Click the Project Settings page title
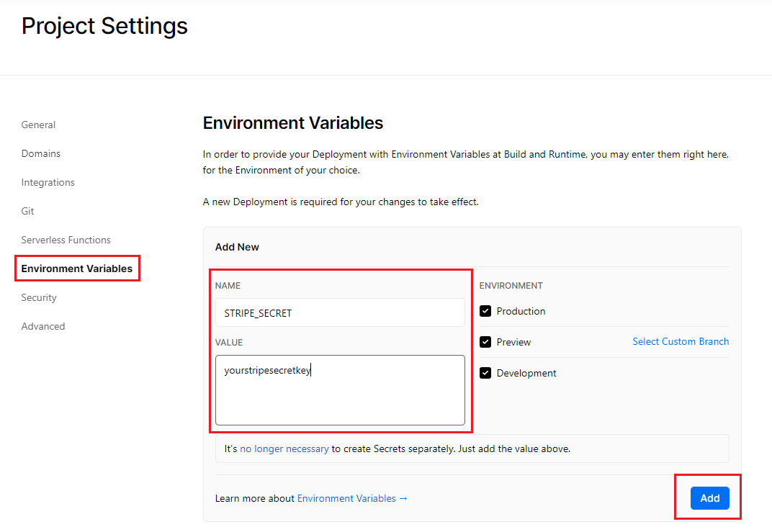The width and height of the screenshot is (772, 532). tap(104, 26)
